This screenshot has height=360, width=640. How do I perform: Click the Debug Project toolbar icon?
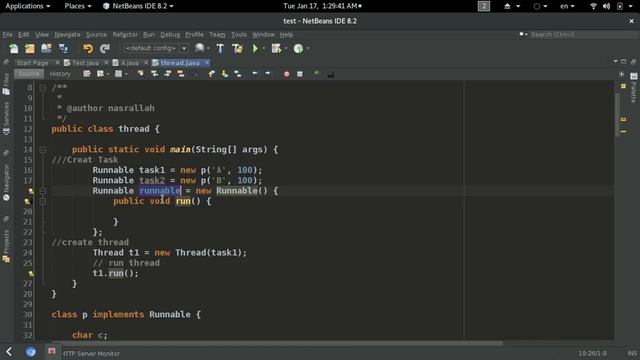[x=276, y=49]
